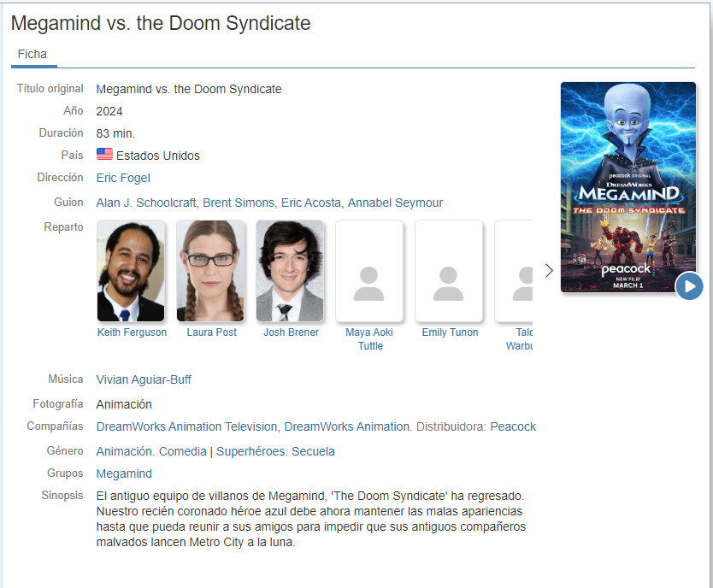The image size is (713, 588).
Task: Open the Ficha tab
Action: [x=32, y=54]
